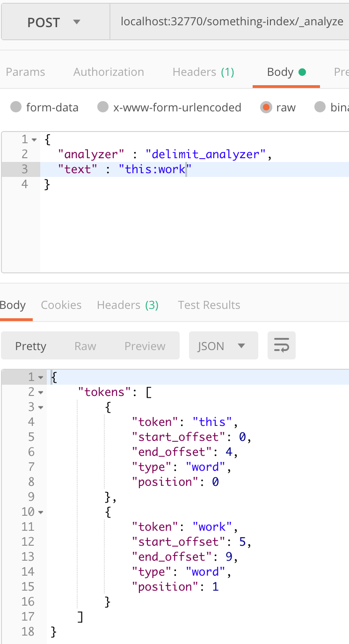Image resolution: width=349 pixels, height=644 pixels.
Task: Open the Authorization tab
Action: (x=109, y=72)
